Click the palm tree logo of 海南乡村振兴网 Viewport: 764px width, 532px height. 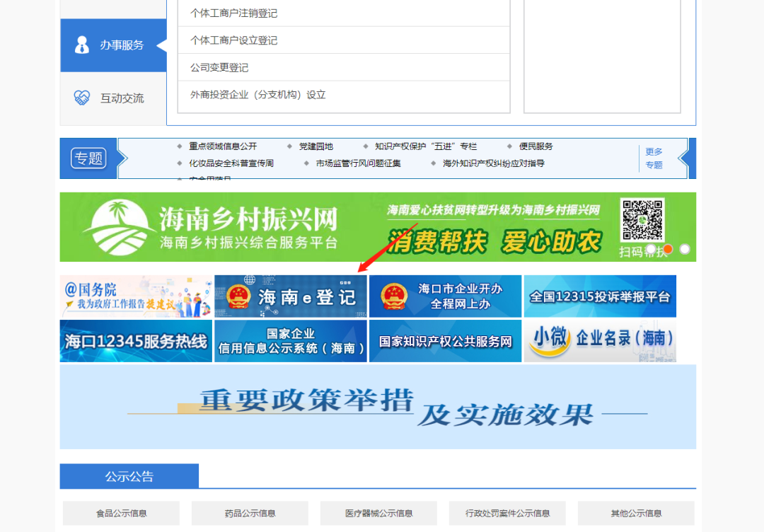(x=118, y=227)
